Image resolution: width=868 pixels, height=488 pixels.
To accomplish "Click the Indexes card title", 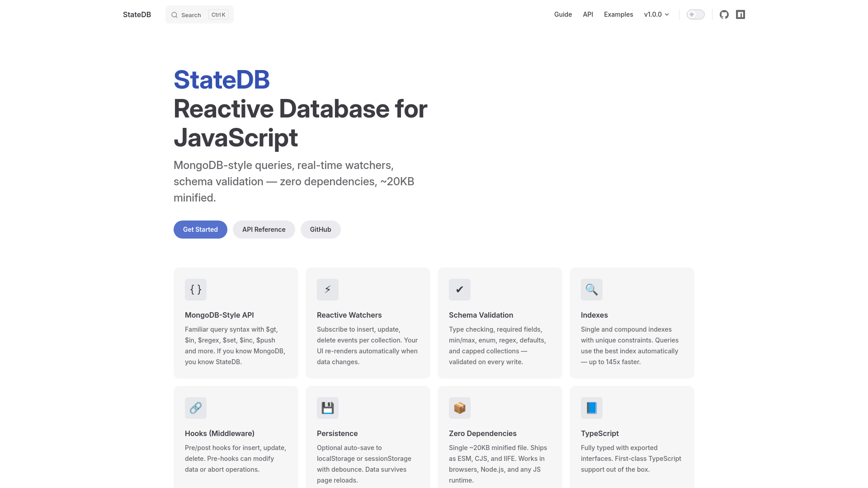I will coord(594,315).
